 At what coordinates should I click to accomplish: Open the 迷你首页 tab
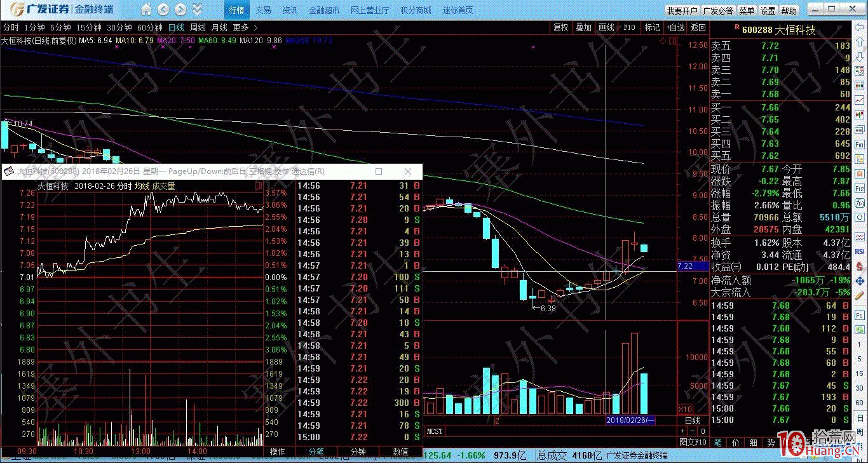click(x=458, y=10)
